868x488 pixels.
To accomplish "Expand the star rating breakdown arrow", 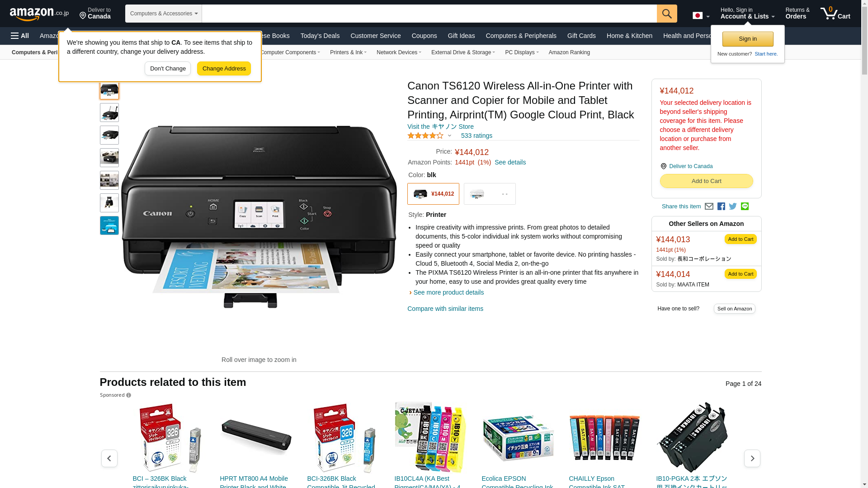I will click(449, 136).
